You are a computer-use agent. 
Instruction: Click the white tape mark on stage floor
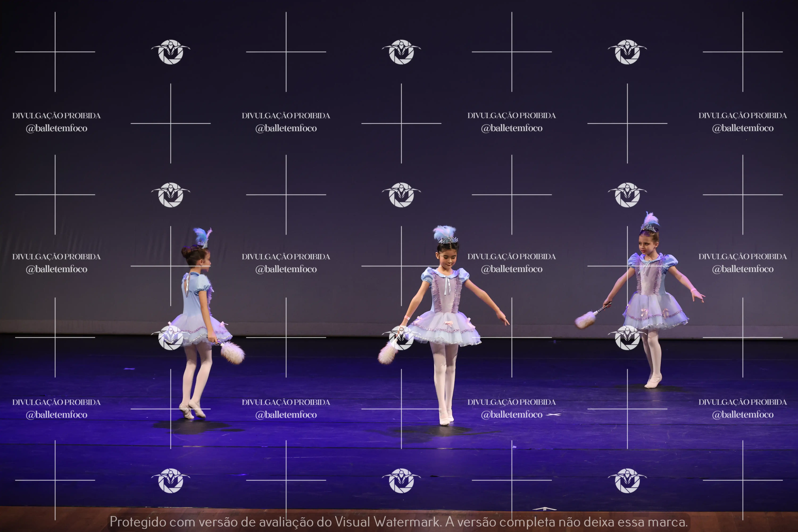coord(554,415)
